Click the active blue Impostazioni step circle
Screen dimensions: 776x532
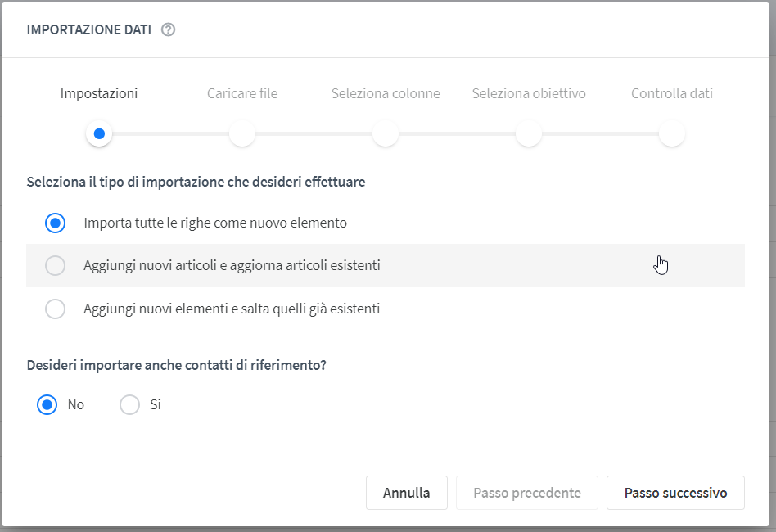click(x=99, y=133)
